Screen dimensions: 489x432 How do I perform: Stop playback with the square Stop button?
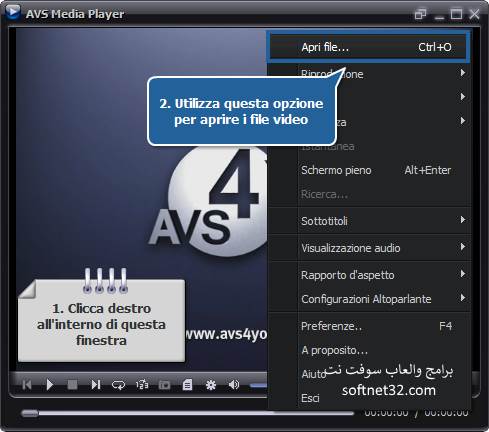click(x=72, y=385)
